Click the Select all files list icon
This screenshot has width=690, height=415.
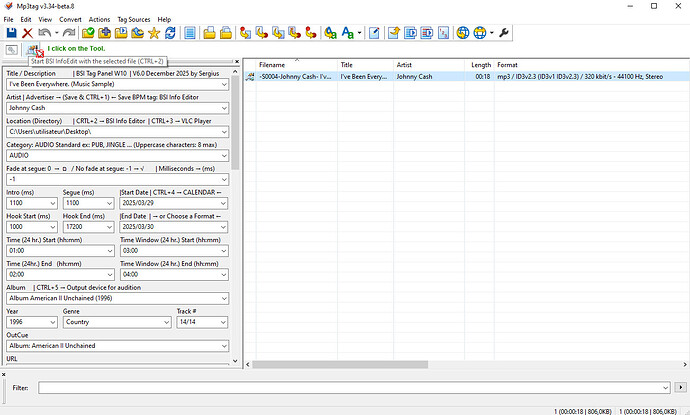click(x=190, y=33)
